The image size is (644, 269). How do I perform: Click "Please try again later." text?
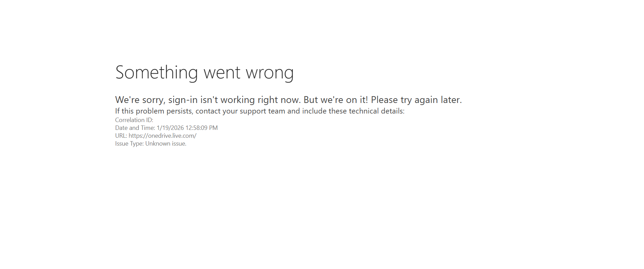tap(416, 100)
